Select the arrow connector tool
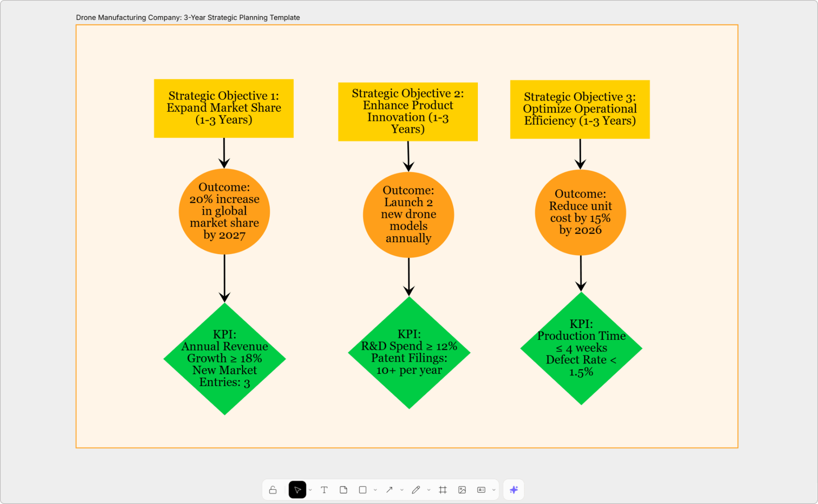Viewport: 818px width, 504px height. point(389,490)
